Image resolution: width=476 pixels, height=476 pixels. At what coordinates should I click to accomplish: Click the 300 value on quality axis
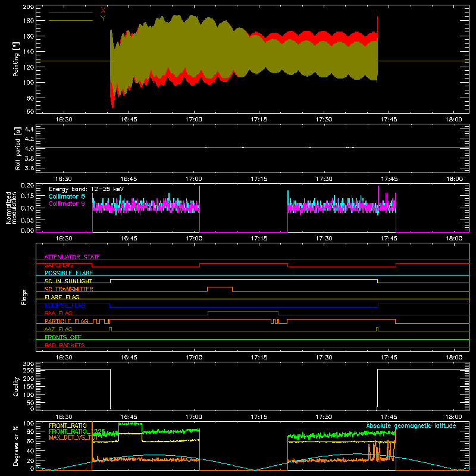tap(28, 364)
